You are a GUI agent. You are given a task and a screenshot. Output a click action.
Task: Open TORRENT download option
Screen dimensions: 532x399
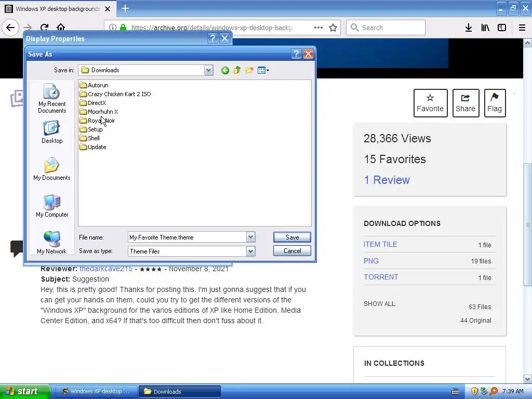[x=381, y=277]
